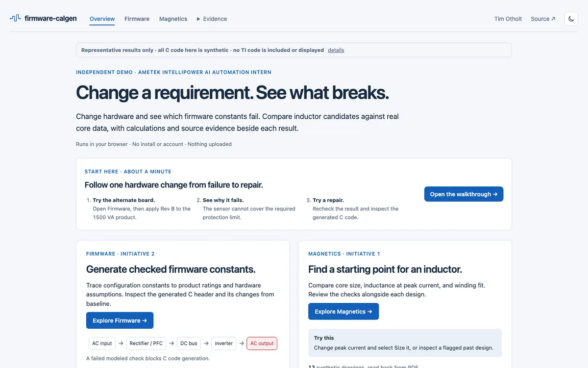Select the AC input block
The height and width of the screenshot is (368, 588).
pos(102,343)
